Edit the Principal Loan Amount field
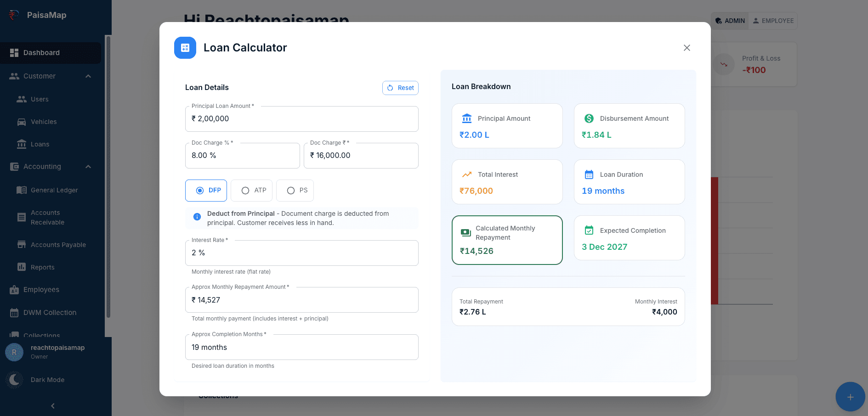The image size is (868, 416). click(301, 119)
